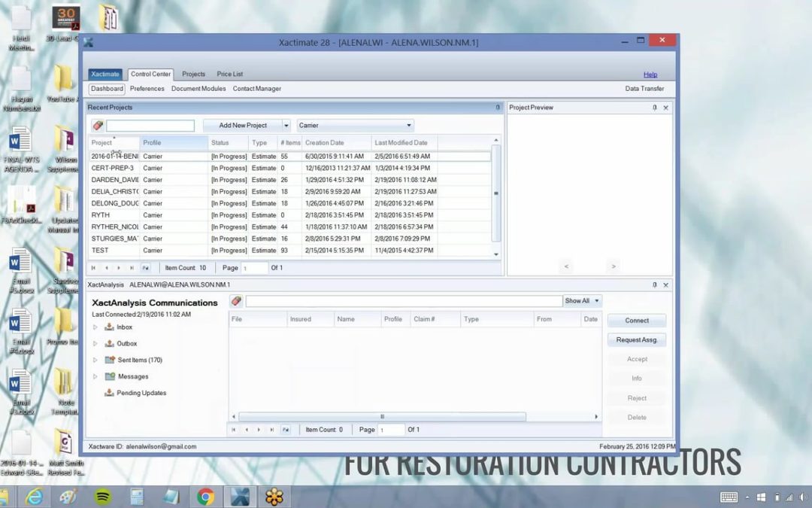The height and width of the screenshot is (508, 812).
Task: Sort by the Project column header
Action: click(114, 142)
